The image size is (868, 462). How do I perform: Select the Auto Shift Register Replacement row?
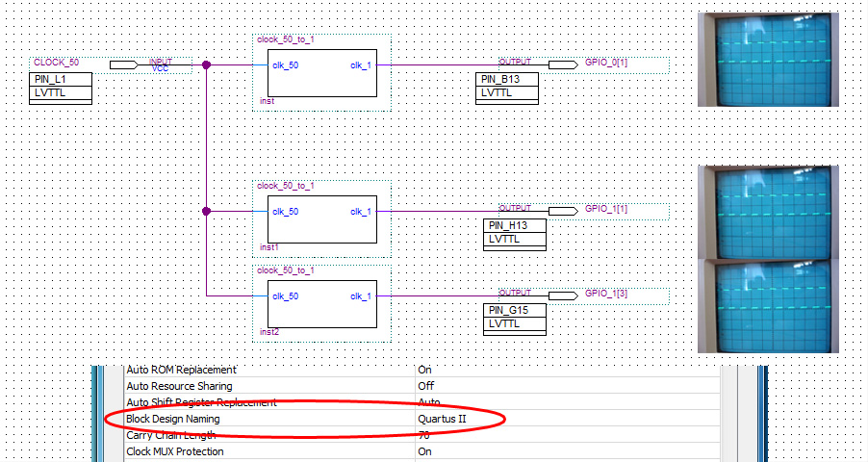[x=421, y=402]
